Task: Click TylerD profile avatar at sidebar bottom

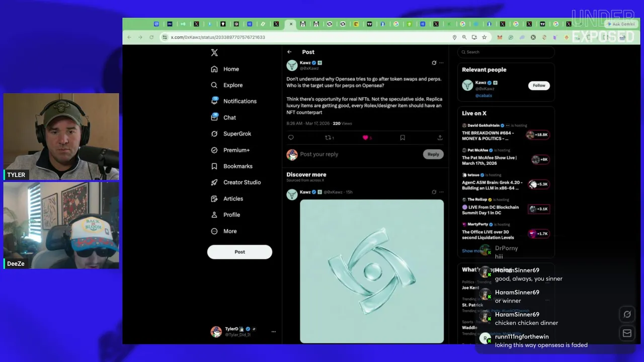Action: pos(216,332)
